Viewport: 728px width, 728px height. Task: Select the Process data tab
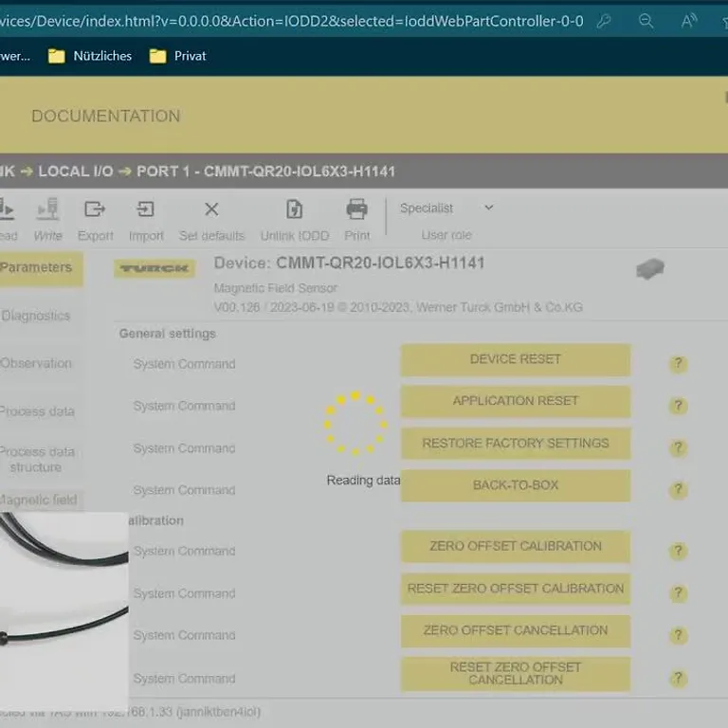click(x=37, y=411)
